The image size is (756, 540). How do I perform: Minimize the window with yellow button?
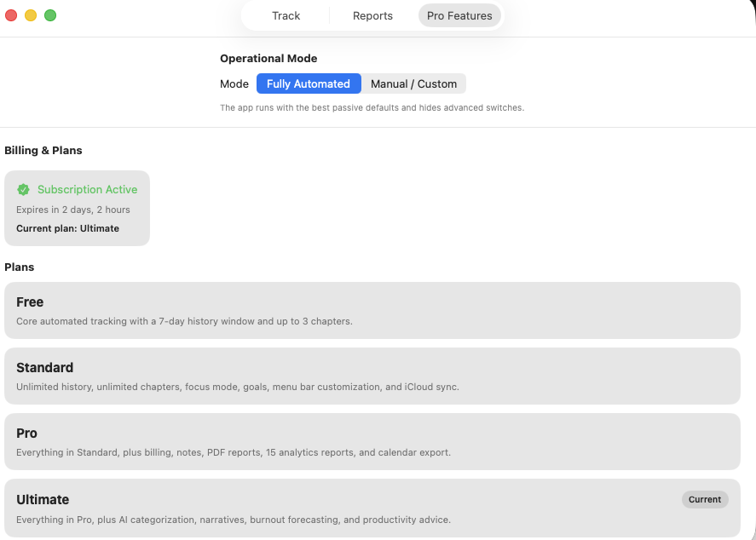pyautogui.click(x=31, y=15)
